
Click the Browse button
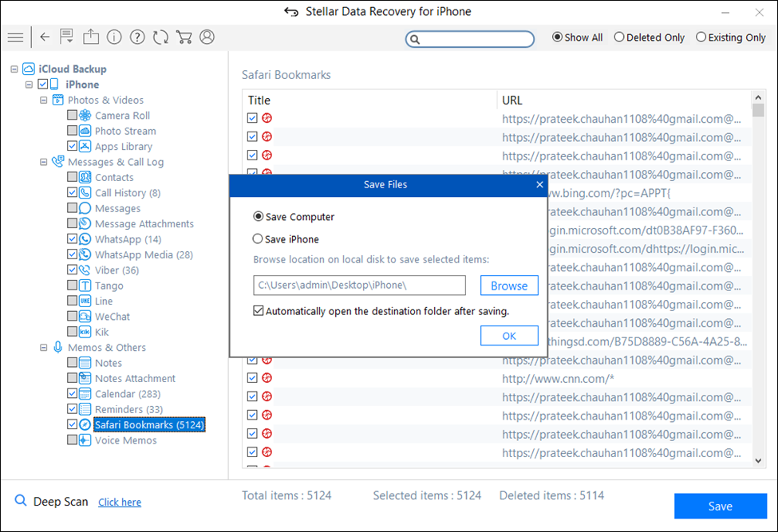tap(509, 286)
